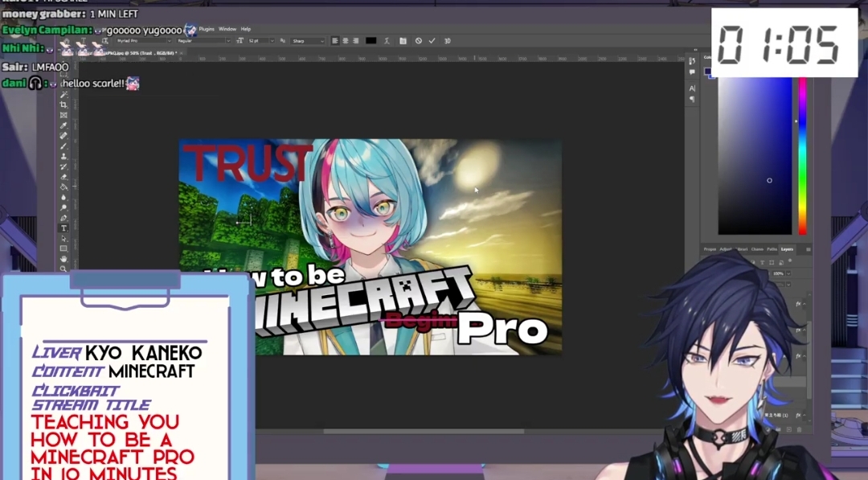868x480 pixels.
Task: Toggle text orientation in options bar
Action: 104,40
